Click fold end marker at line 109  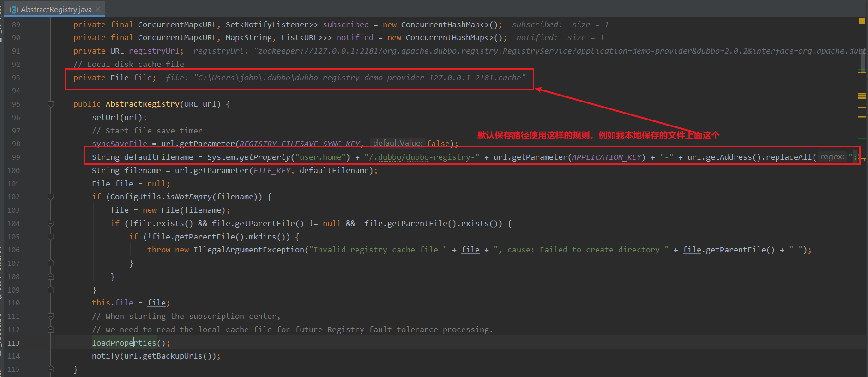click(x=51, y=290)
